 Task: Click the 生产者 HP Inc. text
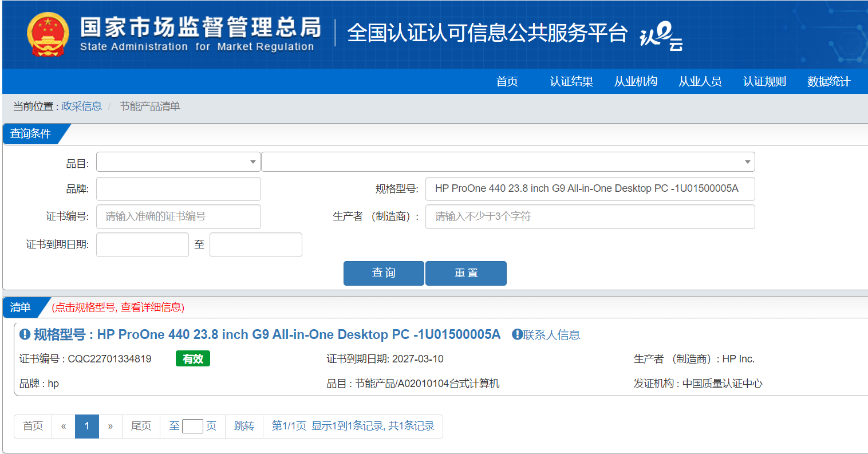(x=694, y=359)
